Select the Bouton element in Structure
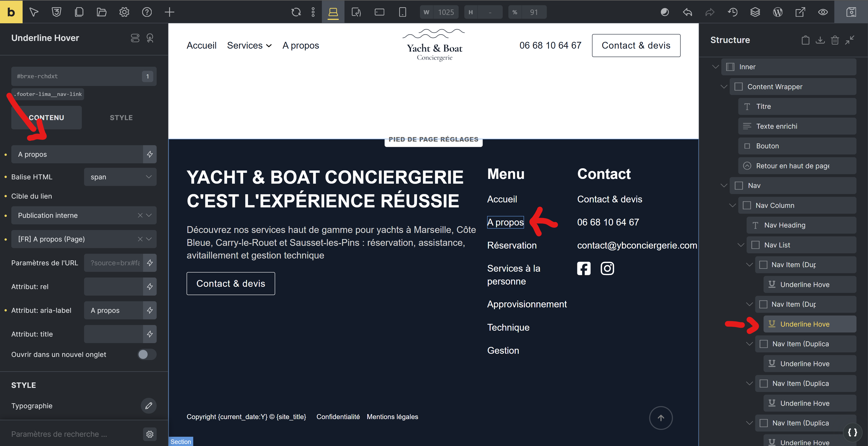Screen dimensions: 868x446 pos(797,146)
